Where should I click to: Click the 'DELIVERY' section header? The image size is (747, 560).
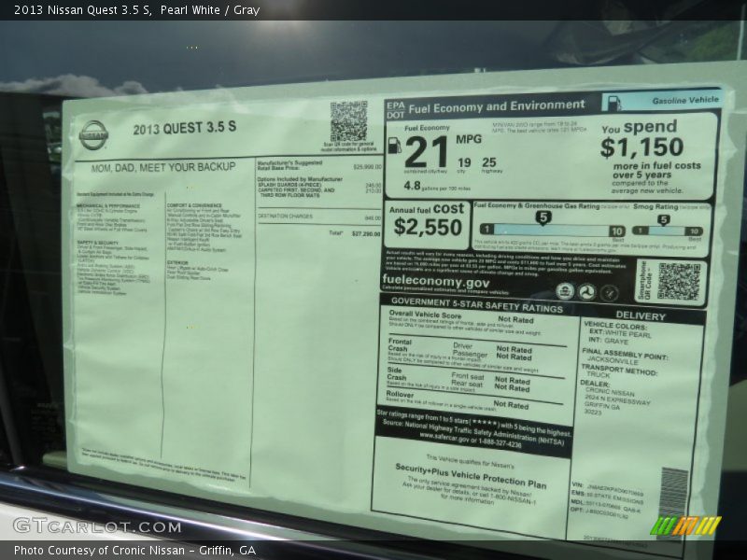pyautogui.click(x=641, y=316)
